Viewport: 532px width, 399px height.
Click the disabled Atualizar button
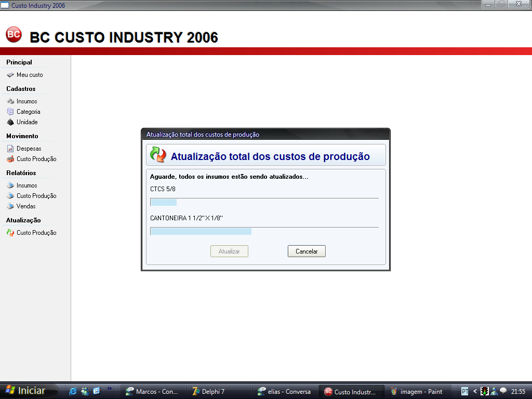tap(229, 251)
